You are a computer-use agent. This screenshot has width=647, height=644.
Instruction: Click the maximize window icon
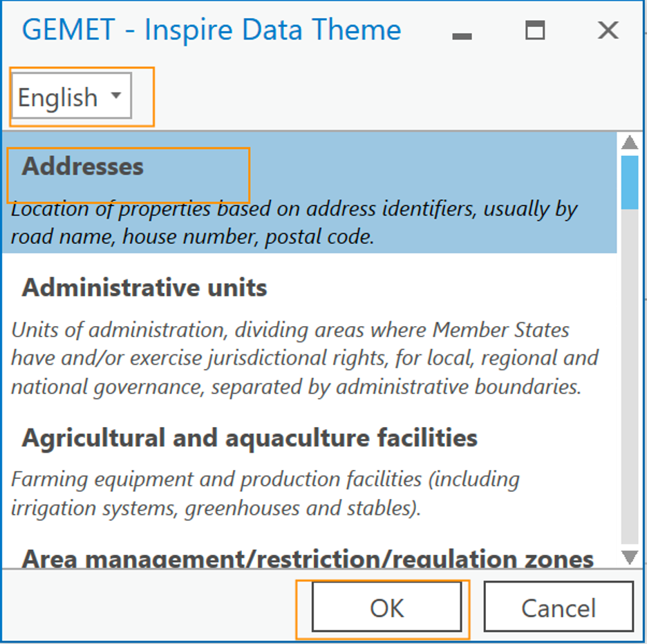pyautogui.click(x=534, y=30)
